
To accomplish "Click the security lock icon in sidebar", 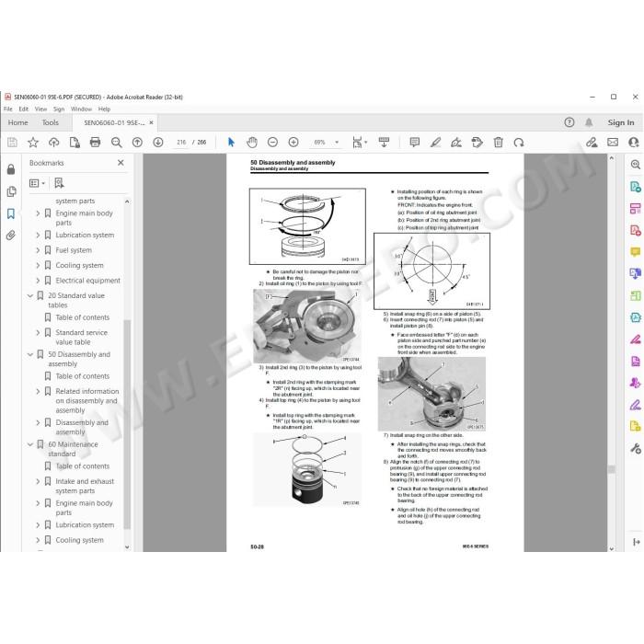I will (11, 169).
